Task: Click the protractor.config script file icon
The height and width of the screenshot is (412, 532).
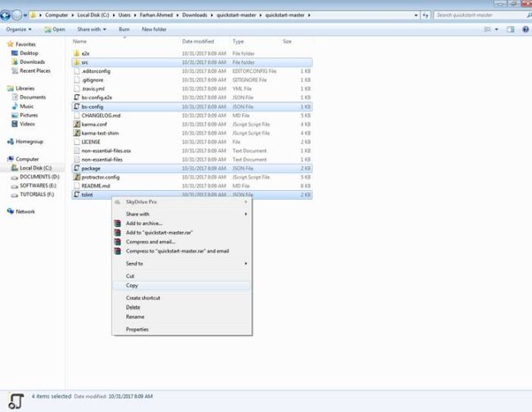Action: [77, 177]
